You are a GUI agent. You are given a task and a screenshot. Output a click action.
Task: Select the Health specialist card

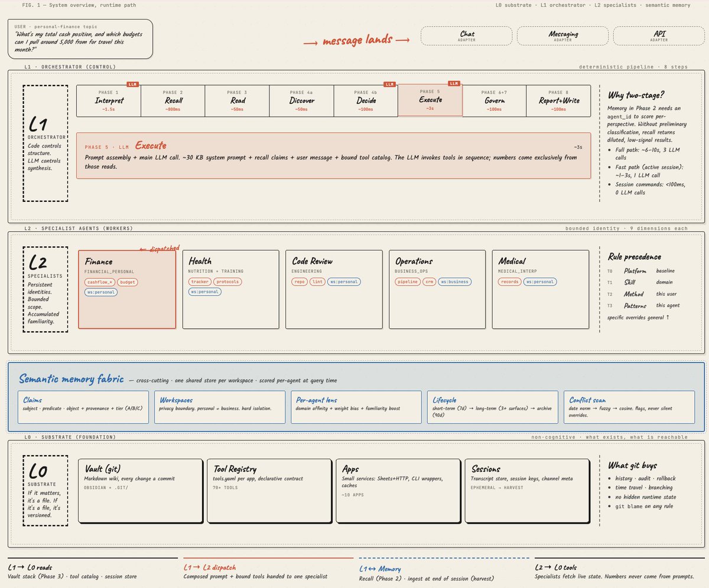coord(231,289)
